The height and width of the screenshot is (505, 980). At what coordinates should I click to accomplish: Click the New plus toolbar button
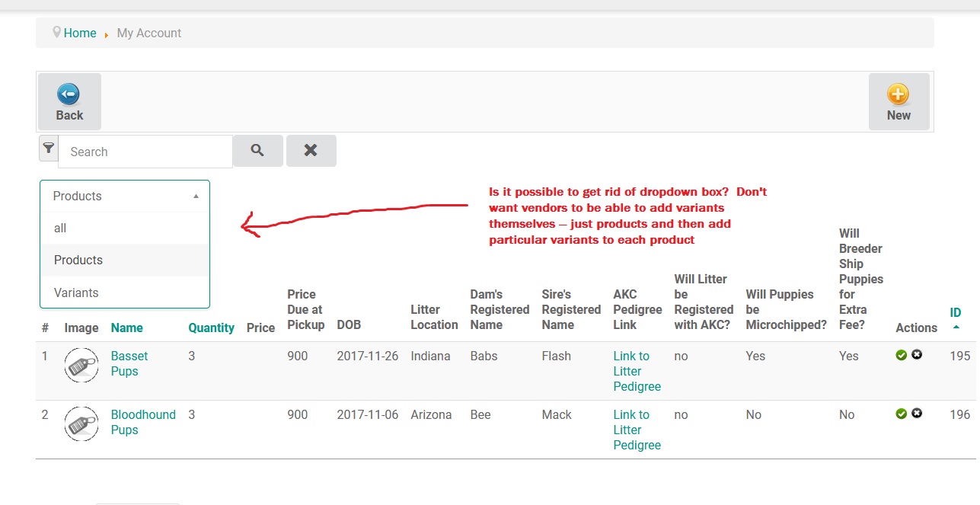(x=899, y=101)
